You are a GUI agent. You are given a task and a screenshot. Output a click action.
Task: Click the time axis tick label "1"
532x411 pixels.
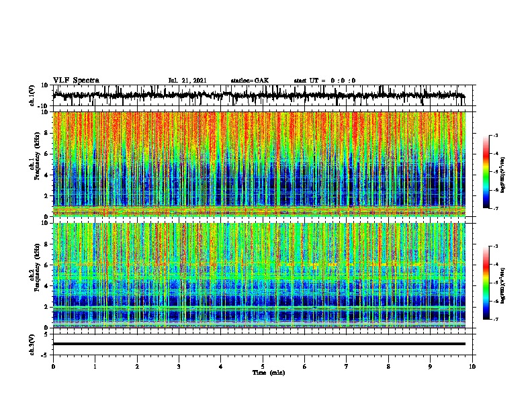coord(95,367)
